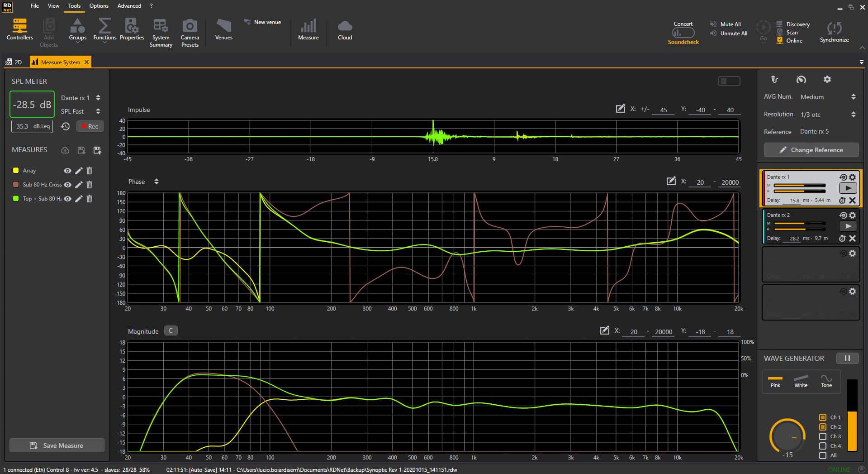Open the Cloud icon

point(345,30)
